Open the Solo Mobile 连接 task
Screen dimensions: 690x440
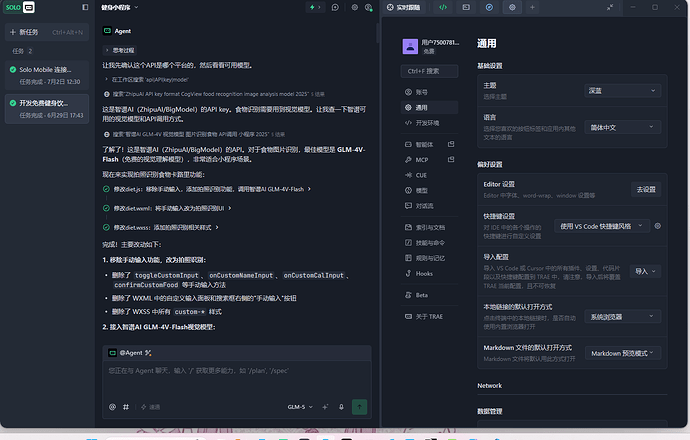click(x=47, y=75)
